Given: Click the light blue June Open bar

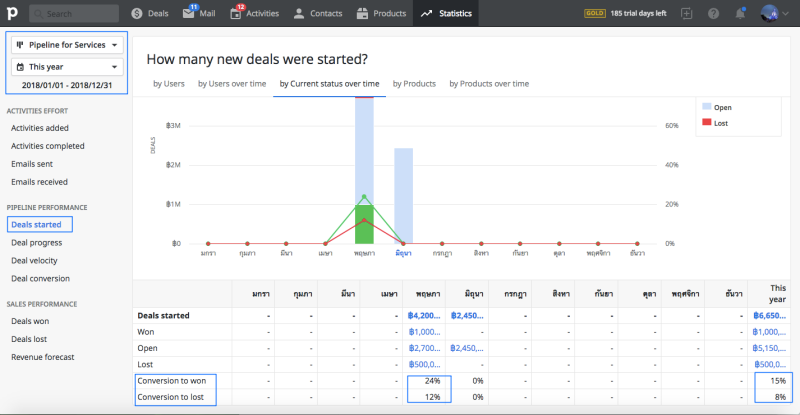Looking at the screenshot, I should [x=404, y=196].
